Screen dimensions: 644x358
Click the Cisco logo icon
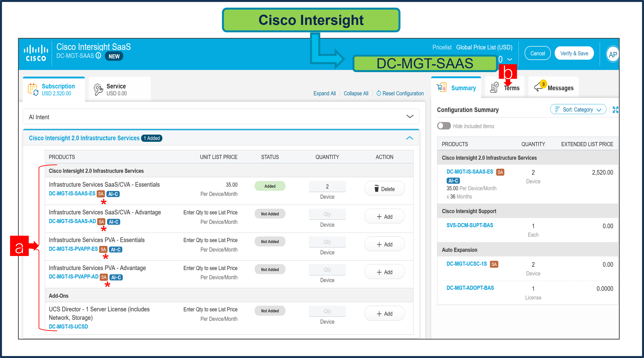pos(36,53)
